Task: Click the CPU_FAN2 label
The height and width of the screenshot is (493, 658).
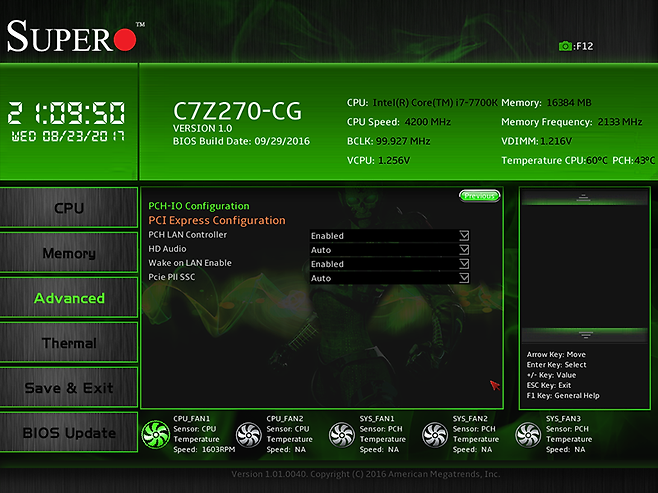Action: pos(285,418)
